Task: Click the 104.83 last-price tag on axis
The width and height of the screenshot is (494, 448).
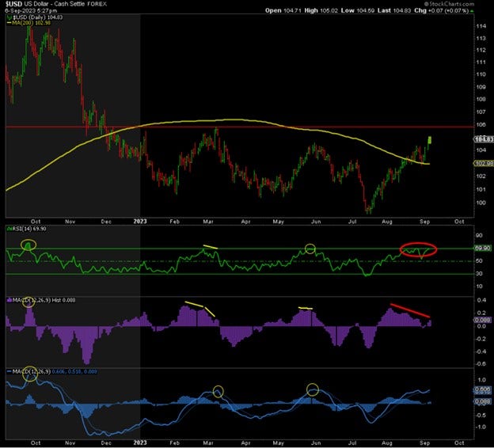Action: pyautogui.click(x=484, y=139)
